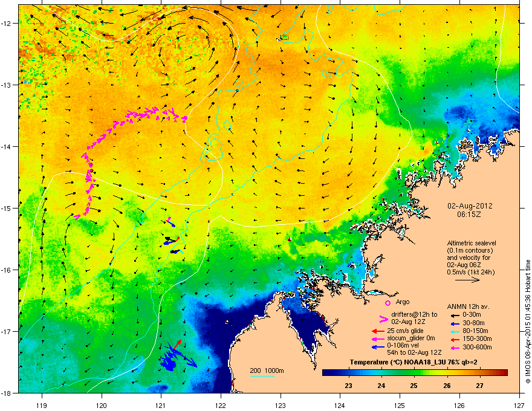The image size is (532, 411).
Task: Click the vertical IMOS copyright timestamp text
Action: coord(528,322)
